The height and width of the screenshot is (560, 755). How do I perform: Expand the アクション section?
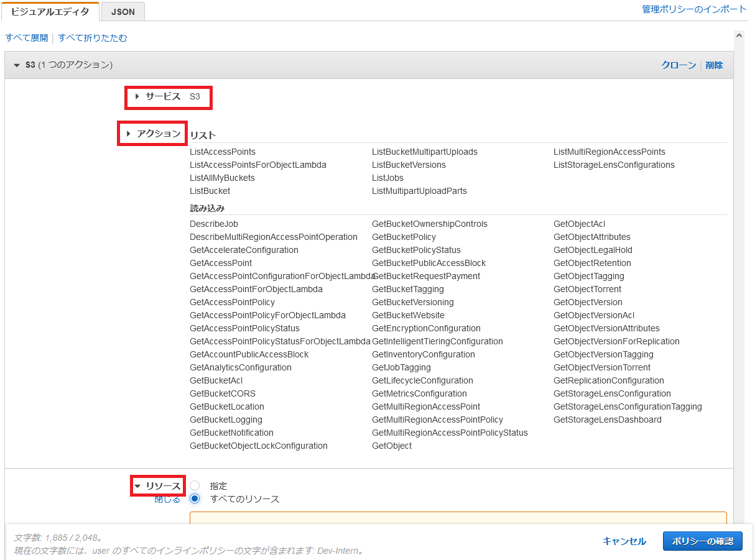[129, 134]
